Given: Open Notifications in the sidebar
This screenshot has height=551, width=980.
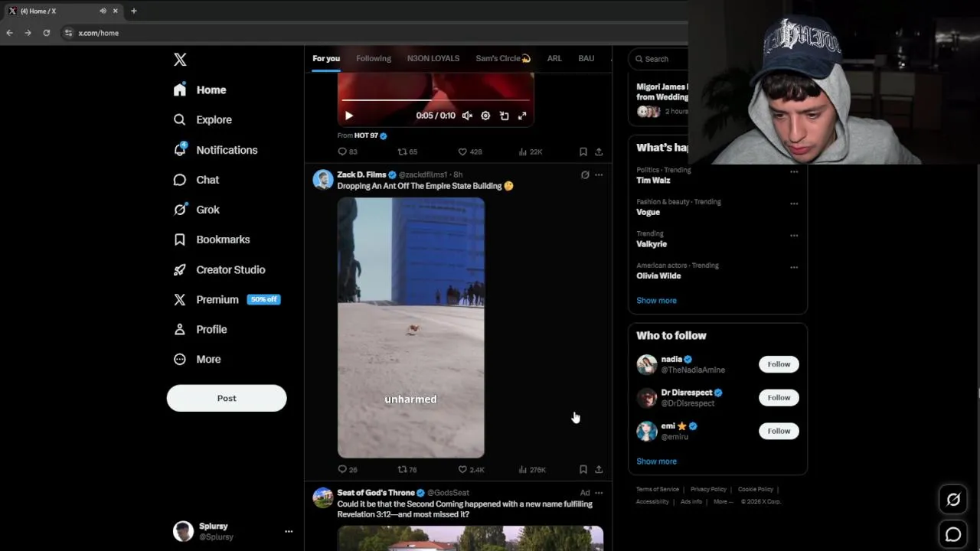Looking at the screenshot, I should pyautogui.click(x=215, y=150).
